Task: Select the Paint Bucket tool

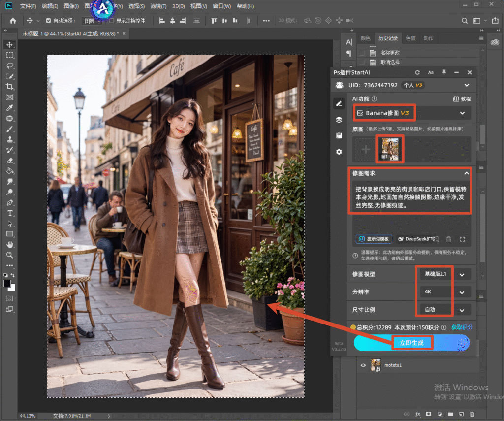Action: click(x=10, y=171)
